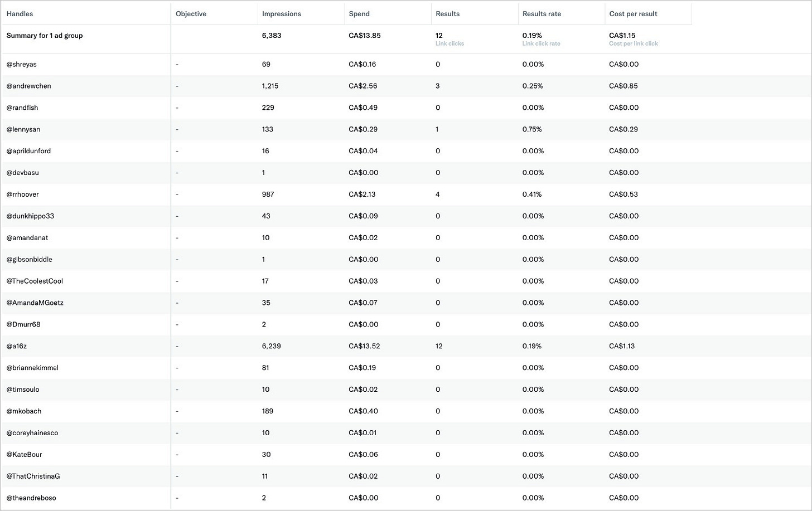Click spend CA$0.19 for @briannekimmel

pyautogui.click(x=362, y=368)
